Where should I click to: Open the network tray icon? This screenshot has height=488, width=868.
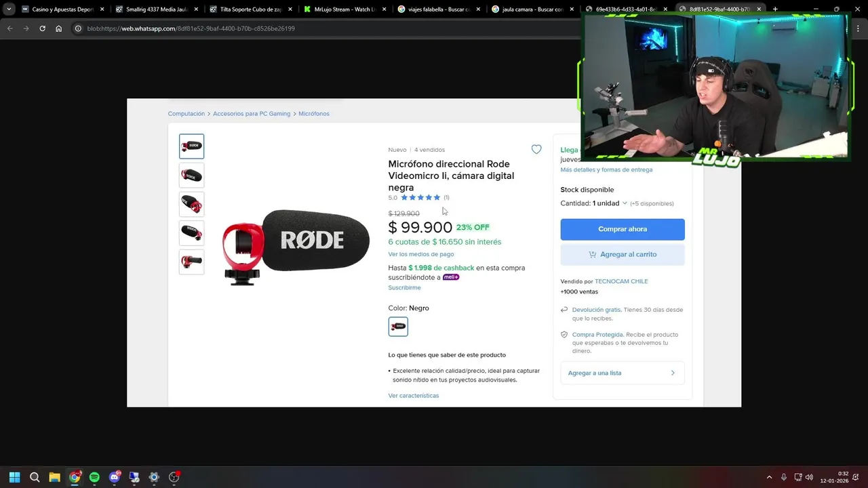797,477
